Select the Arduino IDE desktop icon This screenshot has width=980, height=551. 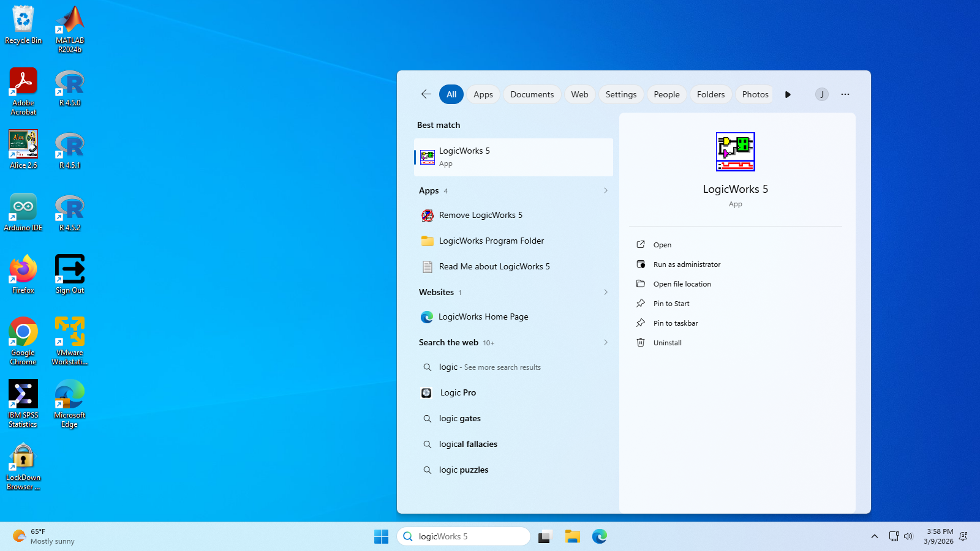(23, 212)
